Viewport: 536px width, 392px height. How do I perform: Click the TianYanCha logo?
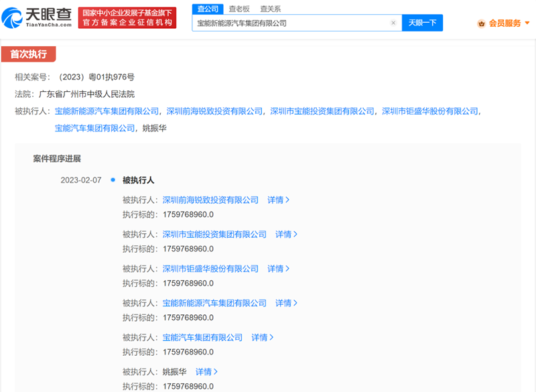[x=37, y=18]
